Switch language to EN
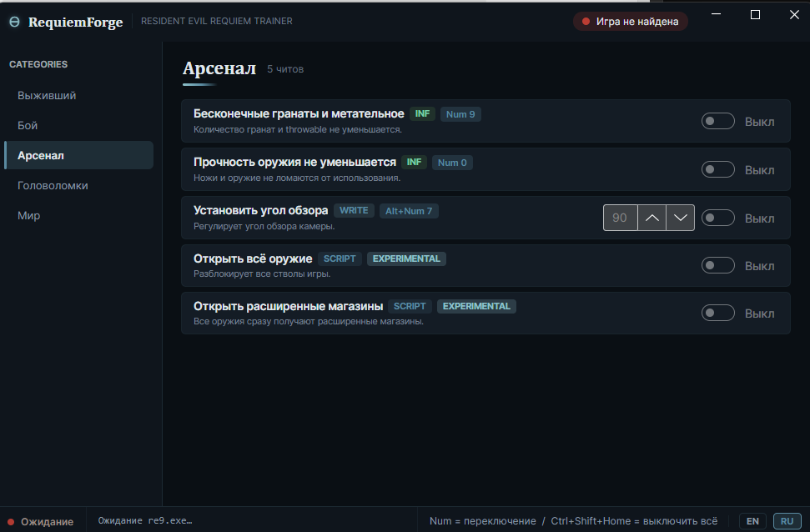This screenshot has width=810, height=532. coord(752,521)
